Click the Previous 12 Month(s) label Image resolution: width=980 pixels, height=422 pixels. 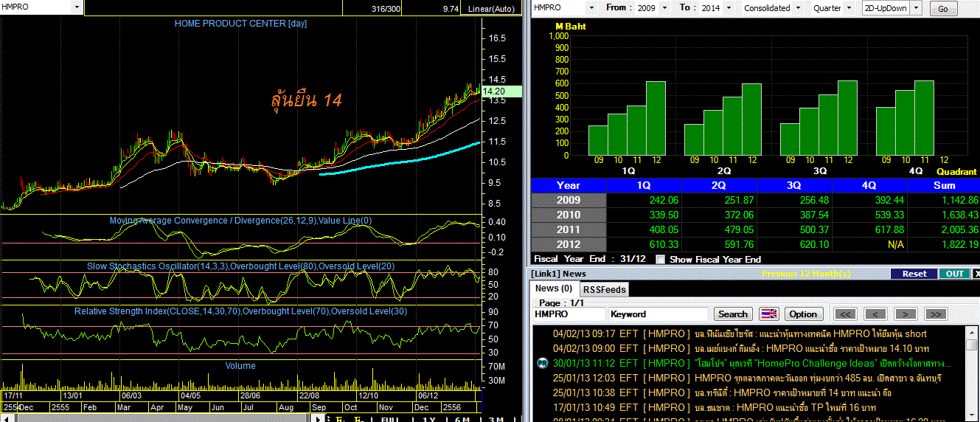click(x=805, y=274)
